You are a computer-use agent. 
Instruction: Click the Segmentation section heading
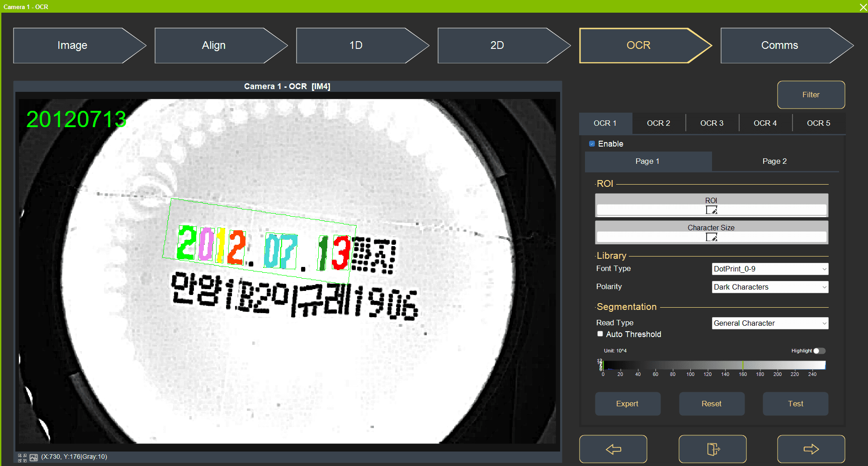626,307
